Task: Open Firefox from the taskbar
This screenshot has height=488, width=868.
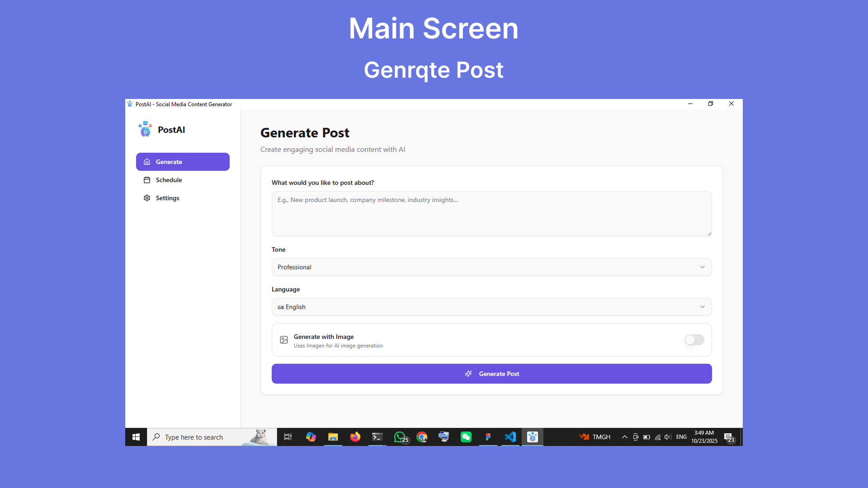Action: [355, 437]
